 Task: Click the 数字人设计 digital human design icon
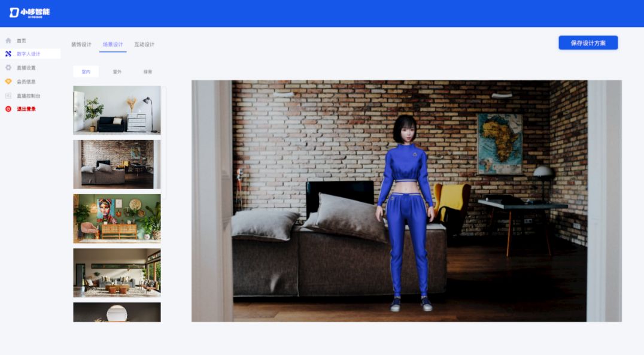pos(8,54)
